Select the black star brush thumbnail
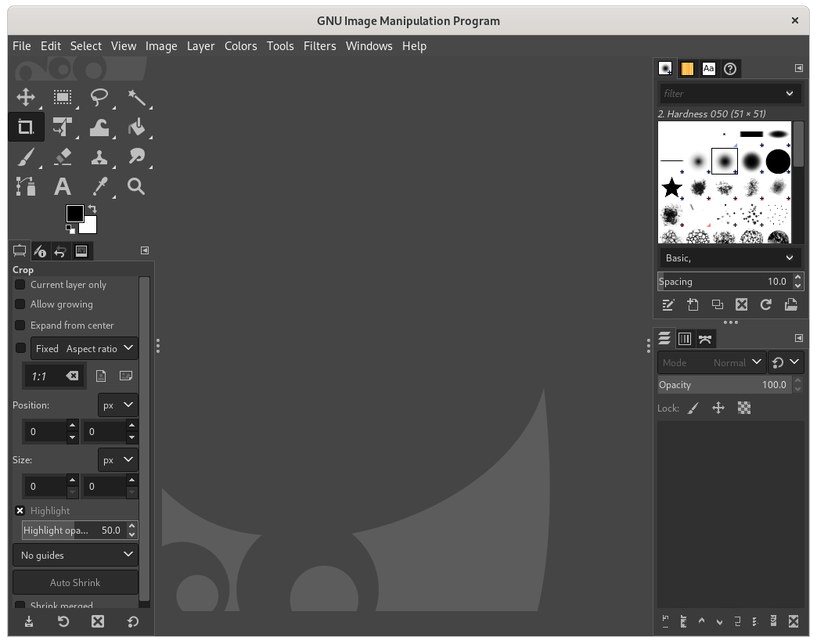The height and width of the screenshot is (644, 817). click(x=671, y=188)
